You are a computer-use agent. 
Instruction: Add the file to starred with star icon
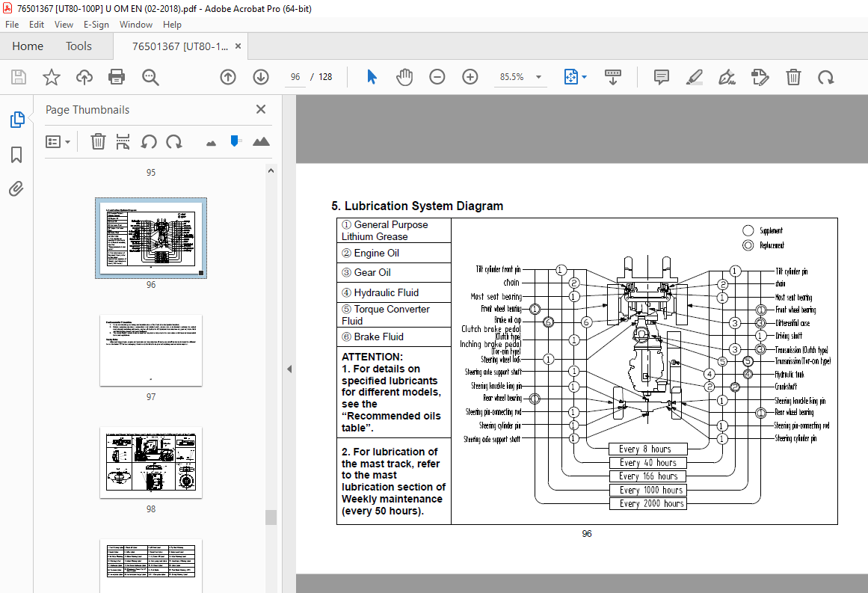point(52,77)
